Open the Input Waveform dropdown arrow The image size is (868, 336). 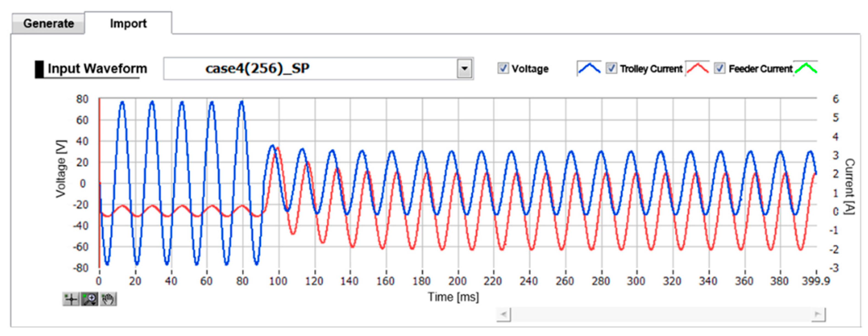pos(465,69)
